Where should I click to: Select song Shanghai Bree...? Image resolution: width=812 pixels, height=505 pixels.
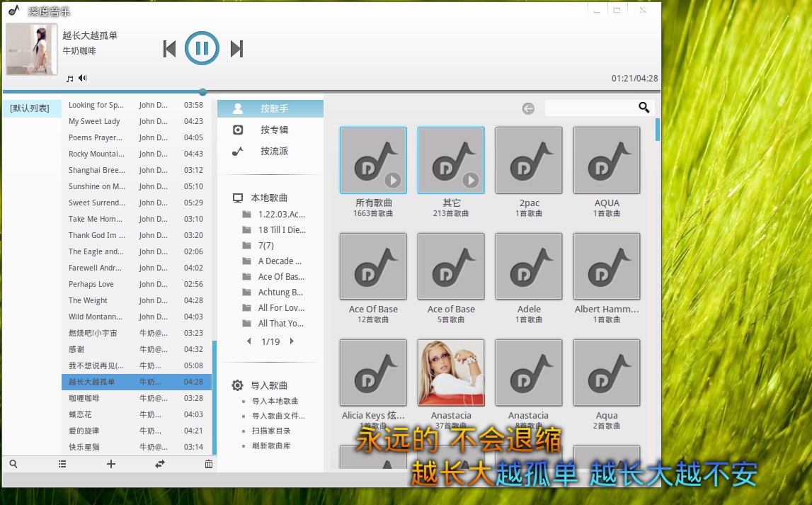[136, 170]
